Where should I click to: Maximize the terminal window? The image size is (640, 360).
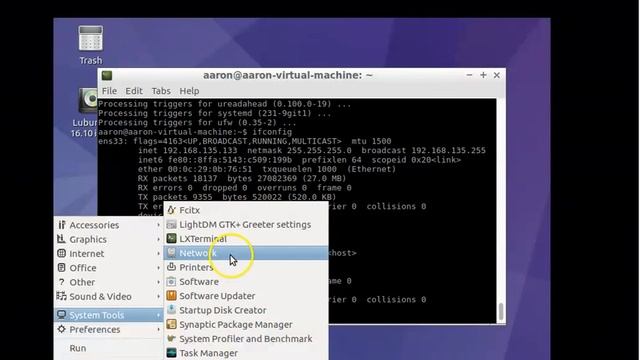tap(483, 75)
